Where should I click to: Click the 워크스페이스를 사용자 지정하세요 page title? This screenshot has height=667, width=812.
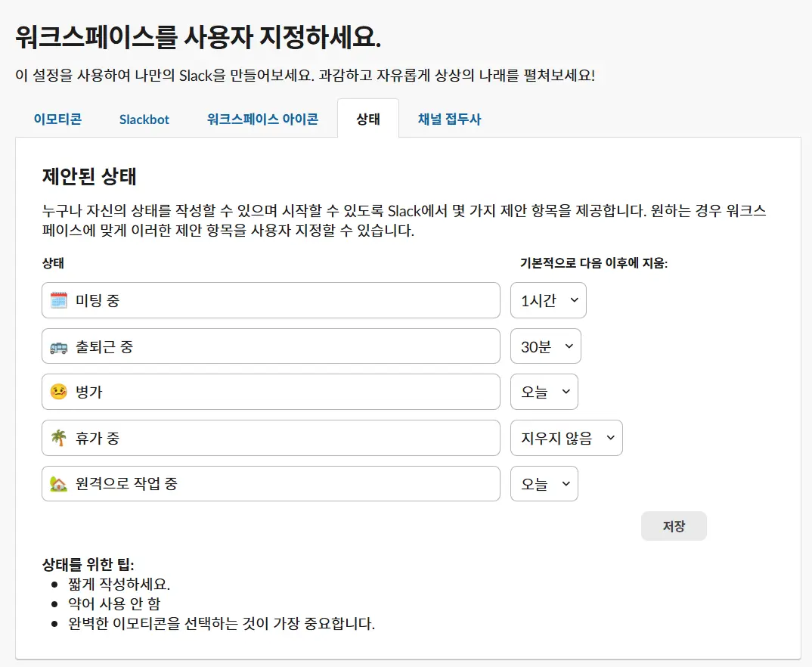coord(198,37)
